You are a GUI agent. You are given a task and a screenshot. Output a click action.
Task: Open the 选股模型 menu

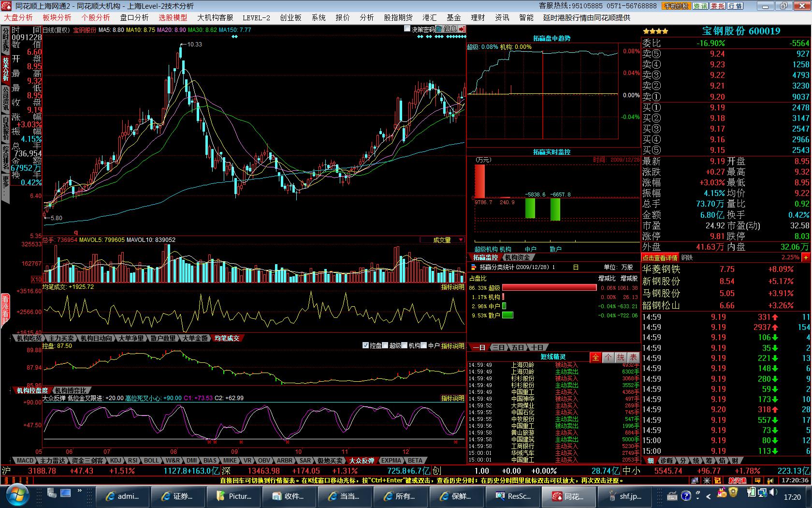point(173,17)
